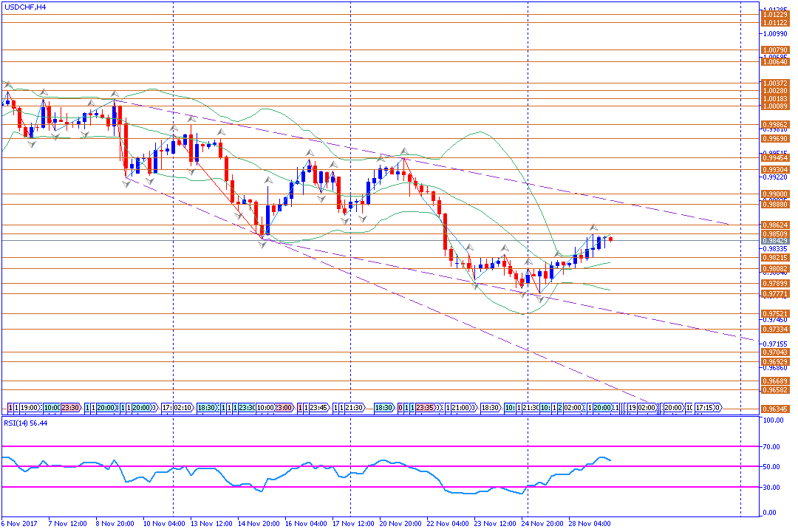This screenshot has height=532, width=798.
Task: Click the 0.98509 price level label
Action: click(775, 234)
